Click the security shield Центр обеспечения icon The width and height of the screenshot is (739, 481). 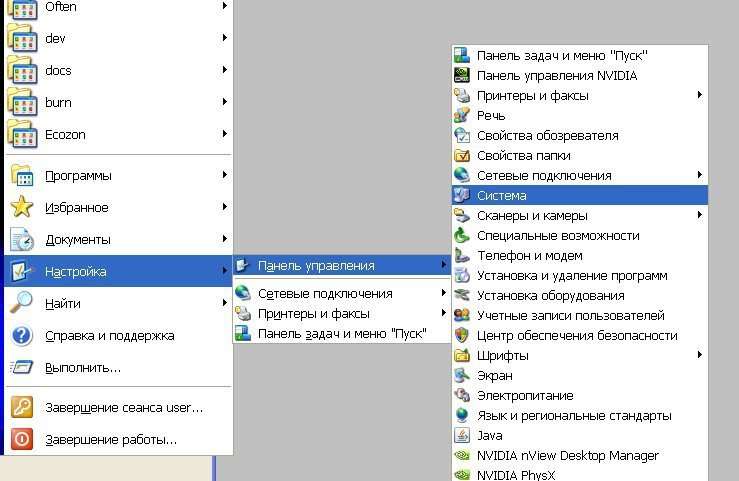(x=462, y=335)
